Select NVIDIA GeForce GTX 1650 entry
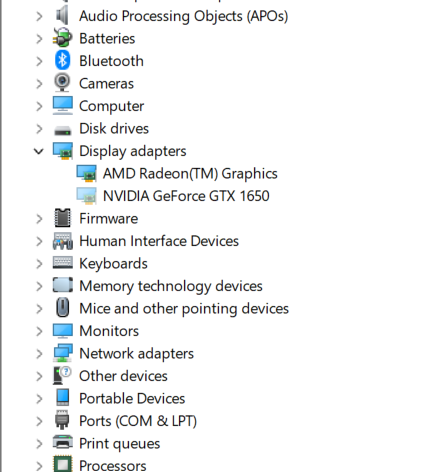Viewport: 431px width, 472px height. [x=186, y=196]
